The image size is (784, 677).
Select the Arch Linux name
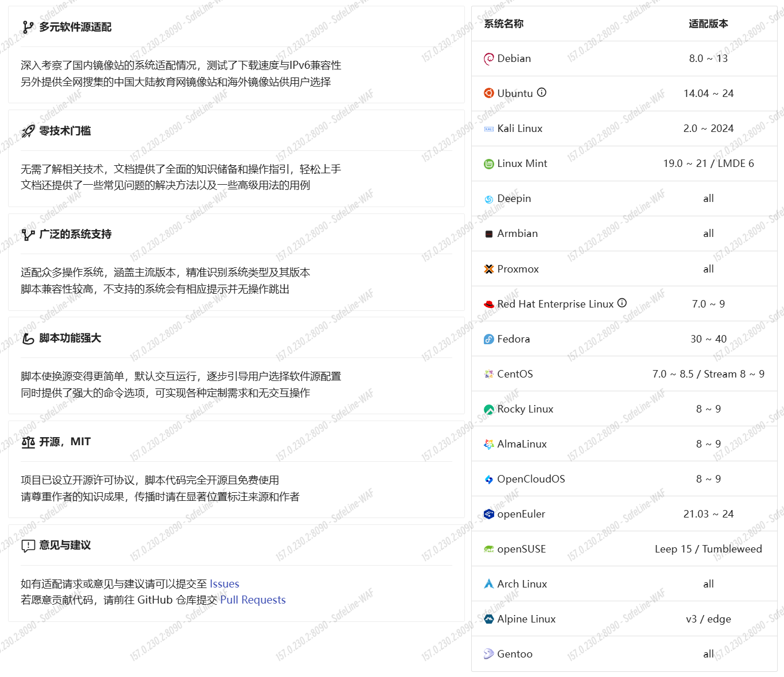coord(522,584)
